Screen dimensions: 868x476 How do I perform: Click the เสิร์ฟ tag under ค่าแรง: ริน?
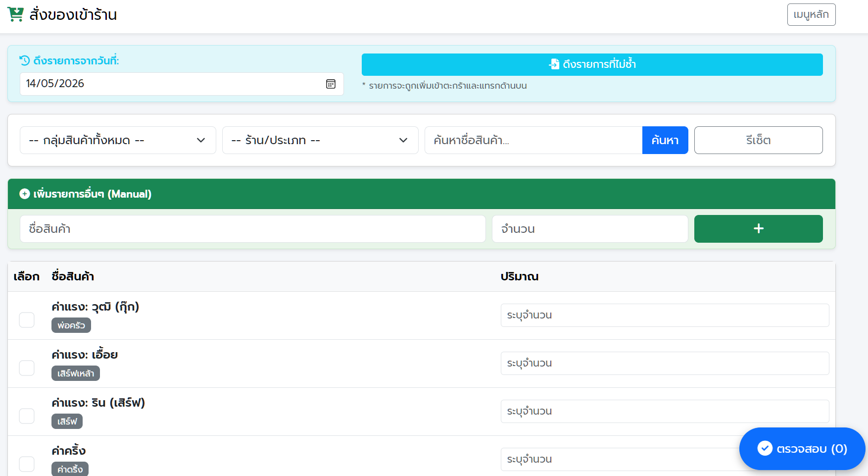pyautogui.click(x=67, y=422)
